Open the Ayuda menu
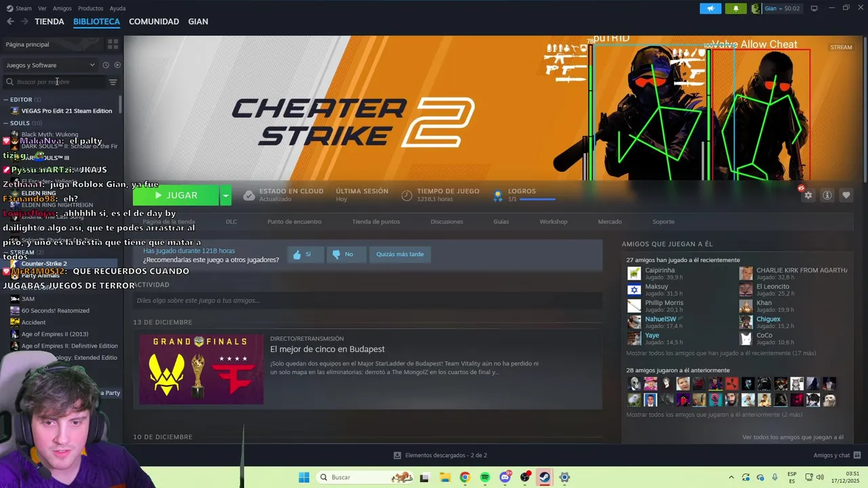 coord(117,8)
